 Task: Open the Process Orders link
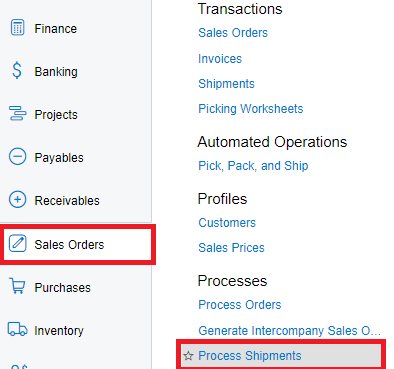point(240,305)
